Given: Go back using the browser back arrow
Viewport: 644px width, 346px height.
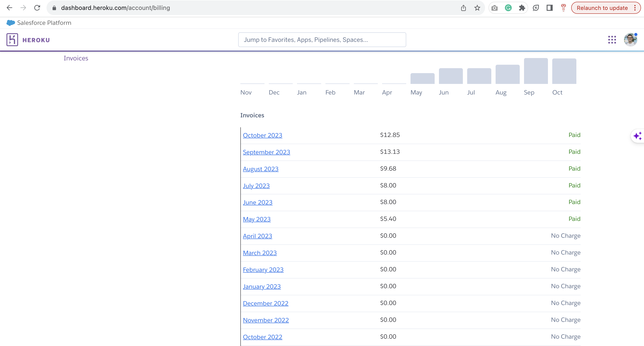Looking at the screenshot, I should point(9,8).
